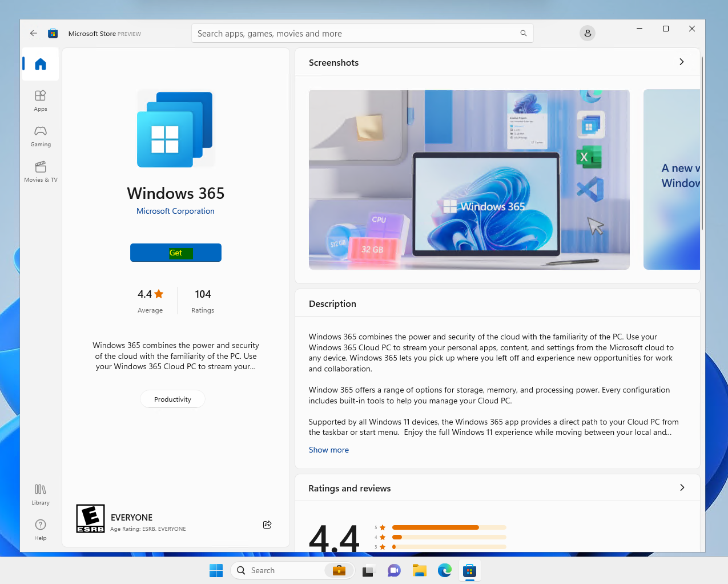
Task: Click the 4-star rating bar
Action: point(449,537)
